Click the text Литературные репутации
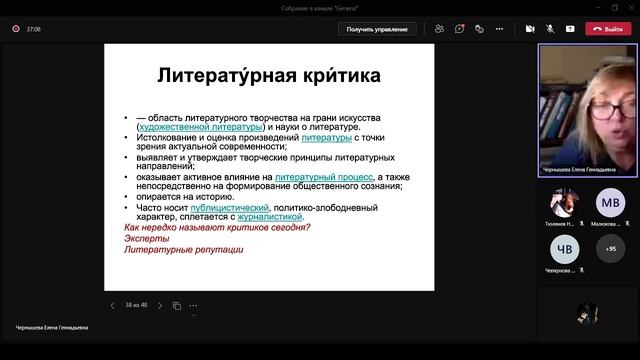The image size is (640, 360). click(184, 249)
